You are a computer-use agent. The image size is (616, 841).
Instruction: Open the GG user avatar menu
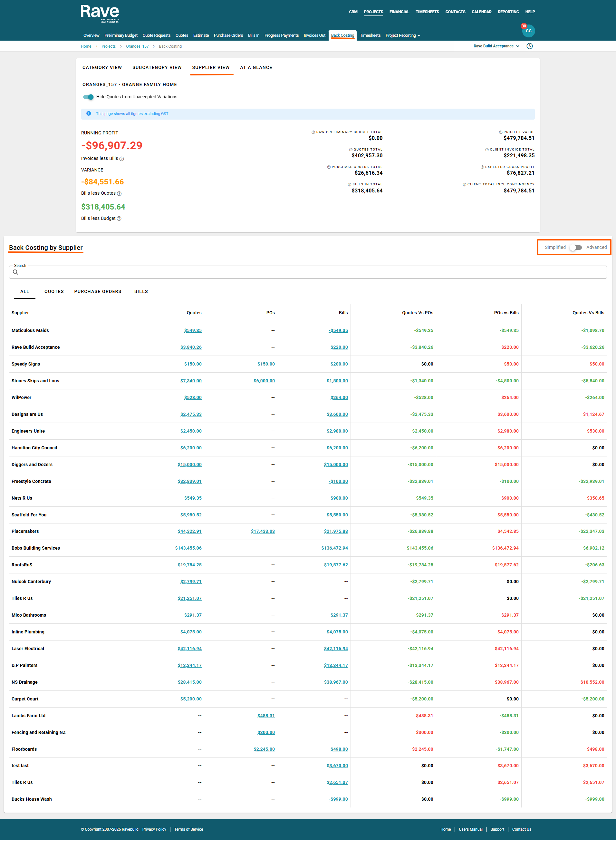tap(528, 31)
